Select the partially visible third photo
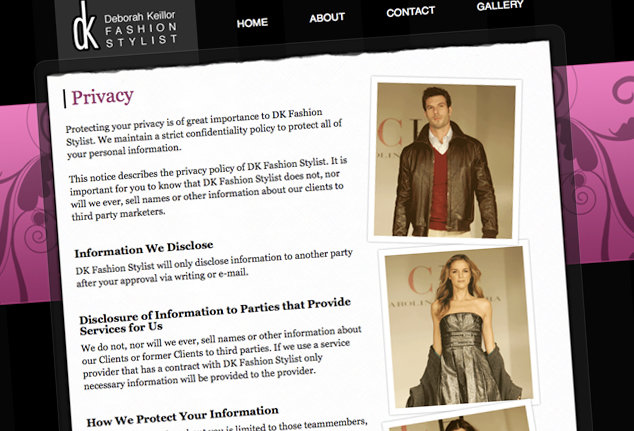Viewport: 634px width, 431px height. click(x=459, y=418)
